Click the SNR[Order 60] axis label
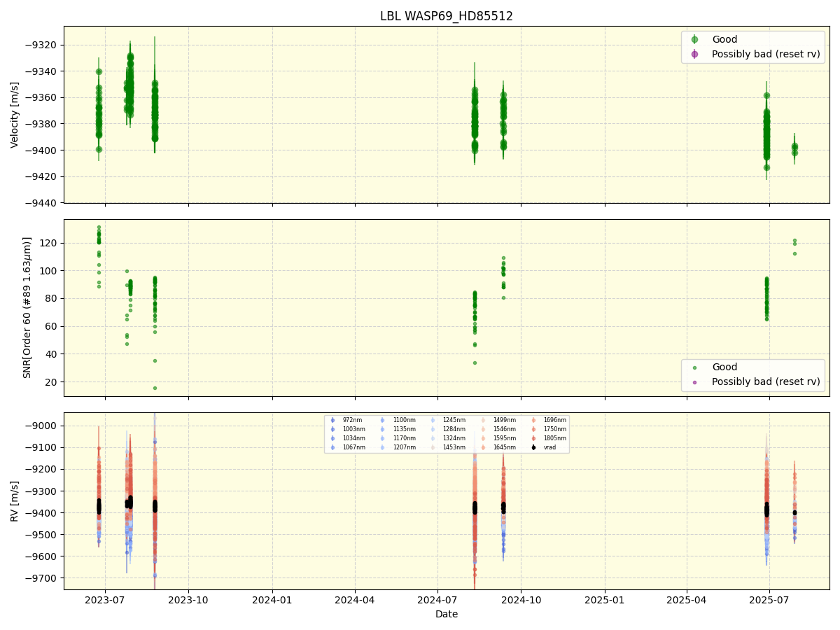The width and height of the screenshot is (840, 630). pos(27,308)
